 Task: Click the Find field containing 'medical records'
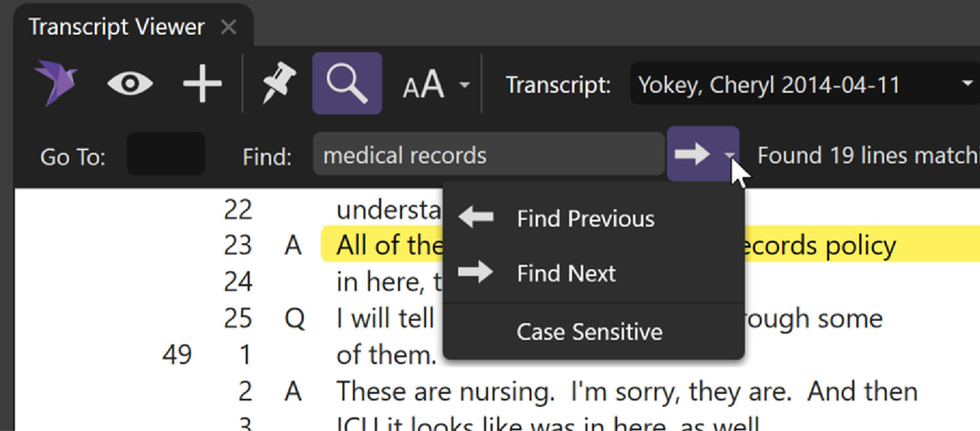pyautogui.click(x=488, y=155)
